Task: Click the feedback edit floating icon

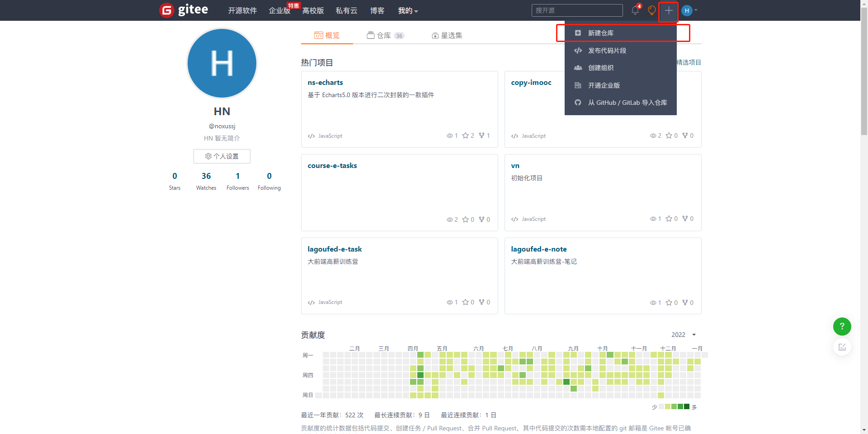Action: pos(842,347)
